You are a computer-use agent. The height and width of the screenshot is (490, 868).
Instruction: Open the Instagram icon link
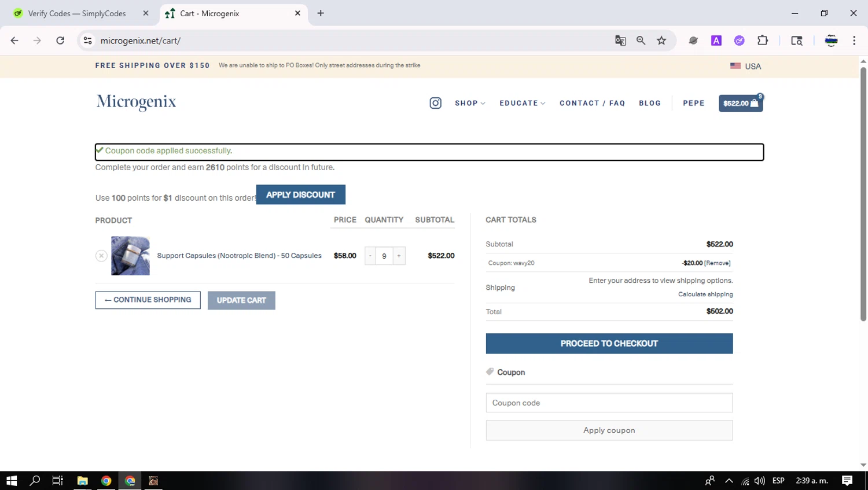point(435,103)
